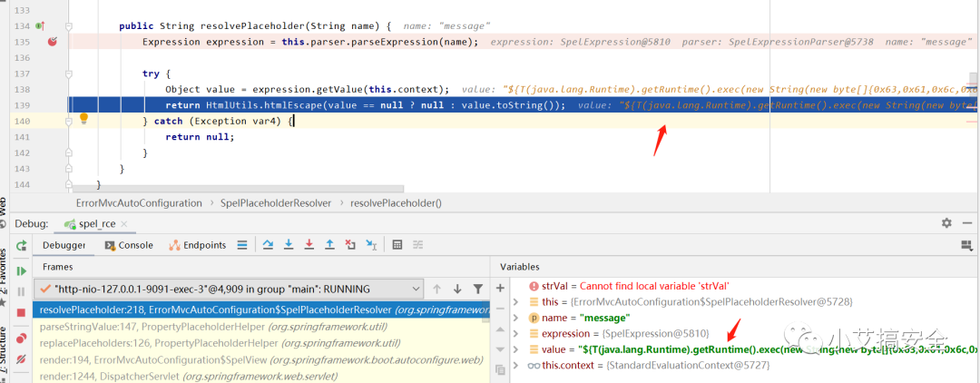The image size is (980, 383).
Task: Open the Structure side tool tab
Action: point(3,352)
